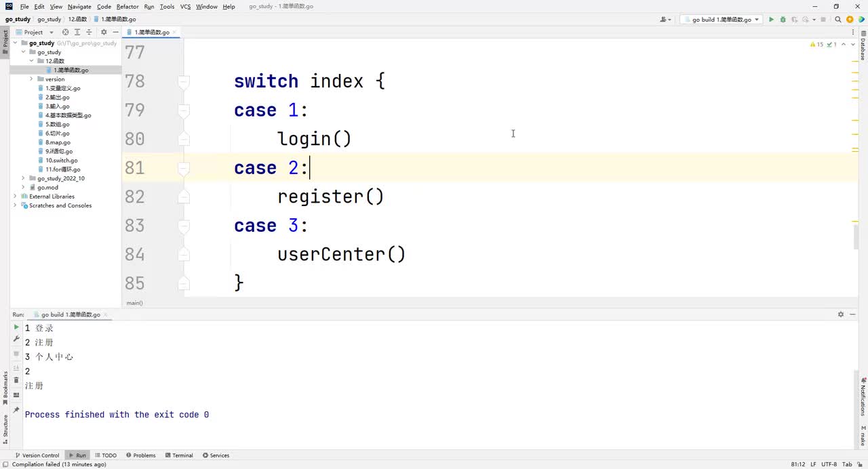
Task: Expand Scratches and Consoles node
Action: click(x=15, y=205)
